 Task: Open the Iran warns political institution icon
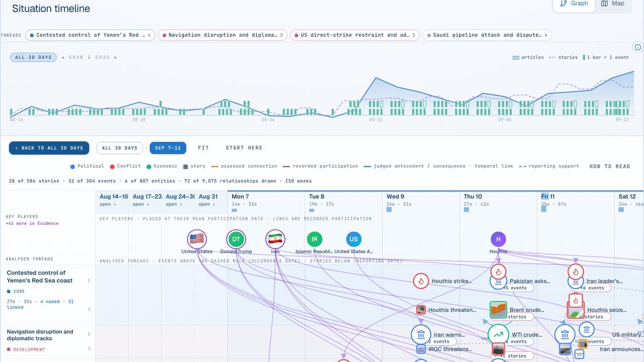[421, 334]
